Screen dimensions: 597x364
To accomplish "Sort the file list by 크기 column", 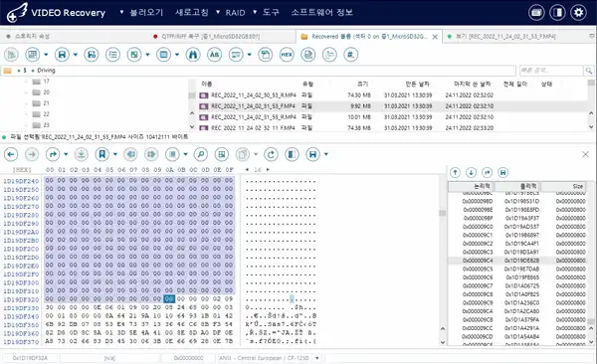I will point(362,84).
